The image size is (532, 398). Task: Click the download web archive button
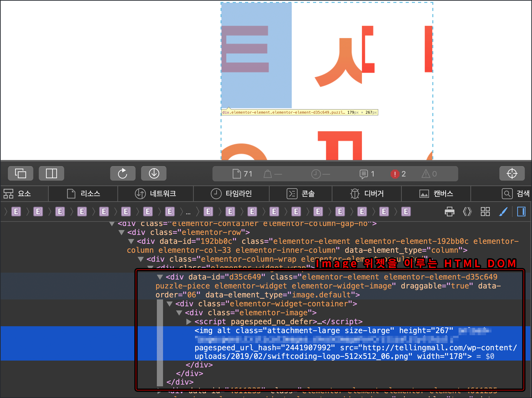tap(154, 173)
